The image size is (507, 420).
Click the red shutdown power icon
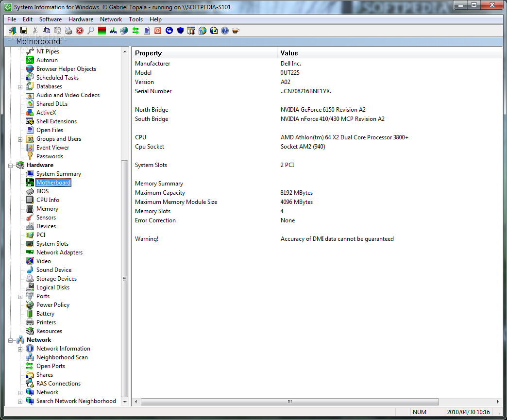pyautogui.click(x=158, y=31)
